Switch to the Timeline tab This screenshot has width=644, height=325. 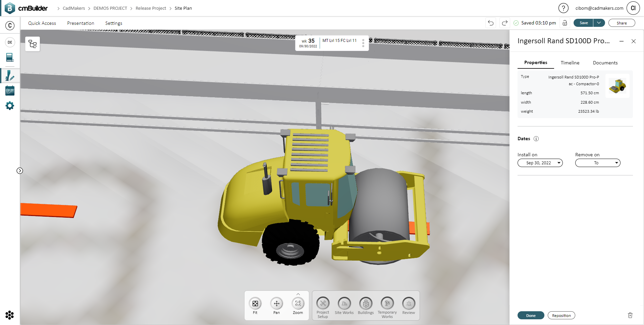coord(570,63)
